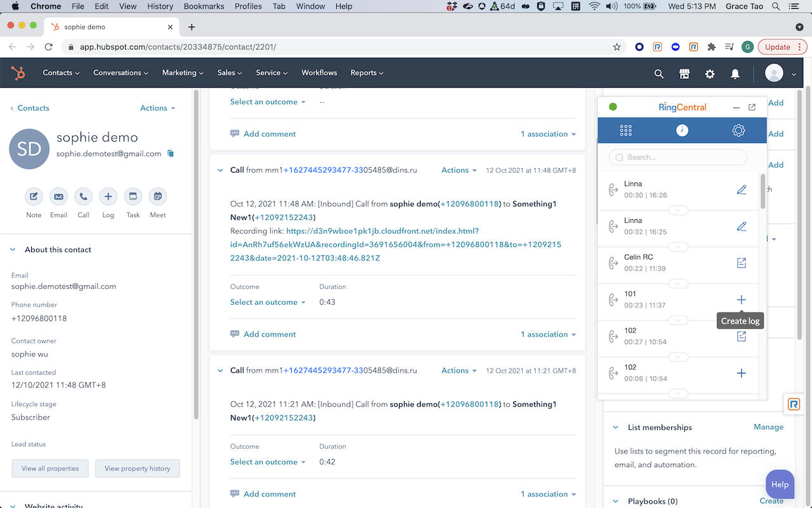Create a Task for this contact

pyautogui.click(x=133, y=196)
